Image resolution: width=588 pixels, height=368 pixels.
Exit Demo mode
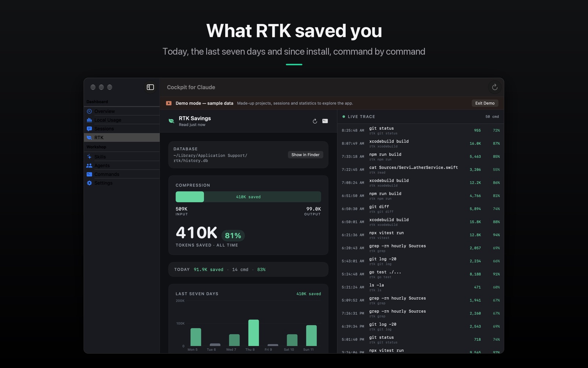coord(485,103)
